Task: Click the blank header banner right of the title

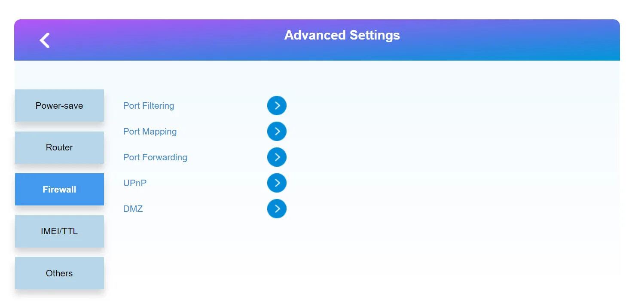Action: click(511, 40)
